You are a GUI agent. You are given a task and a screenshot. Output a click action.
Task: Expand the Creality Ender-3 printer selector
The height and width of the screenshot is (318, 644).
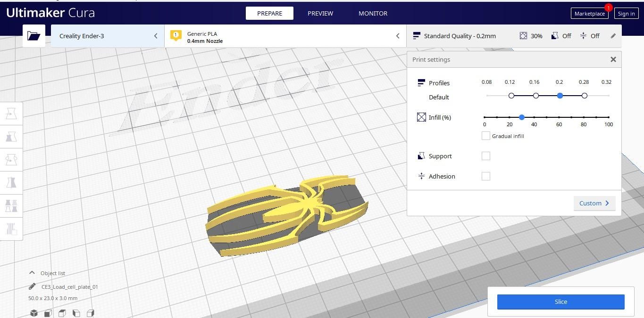click(x=108, y=36)
